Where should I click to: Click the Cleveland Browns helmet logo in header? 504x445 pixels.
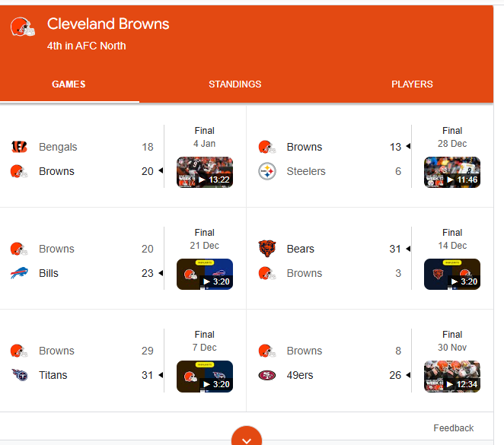pos(23,27)
